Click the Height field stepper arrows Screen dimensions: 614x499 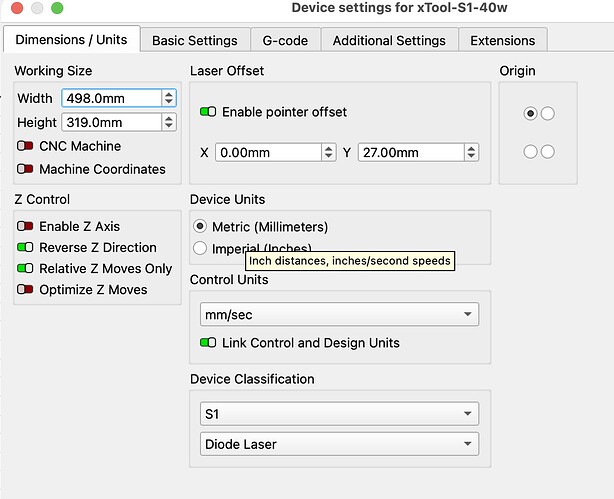click(169, 122)
